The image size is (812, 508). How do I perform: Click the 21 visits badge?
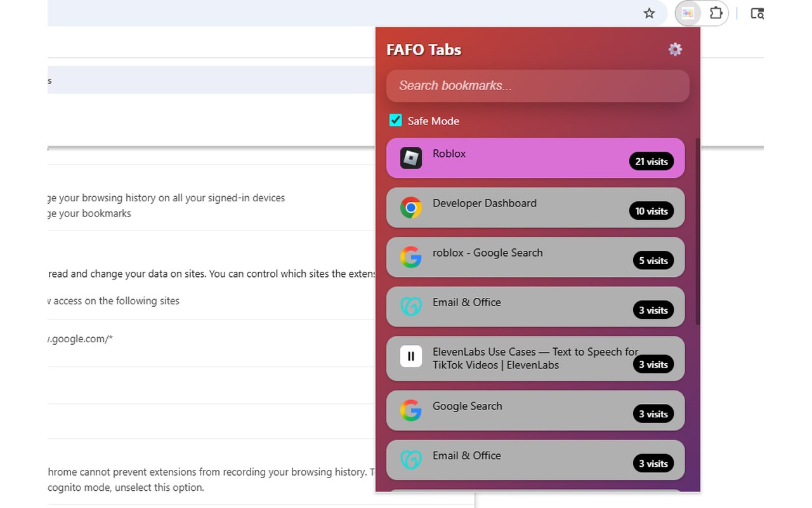tap(652, 161)
